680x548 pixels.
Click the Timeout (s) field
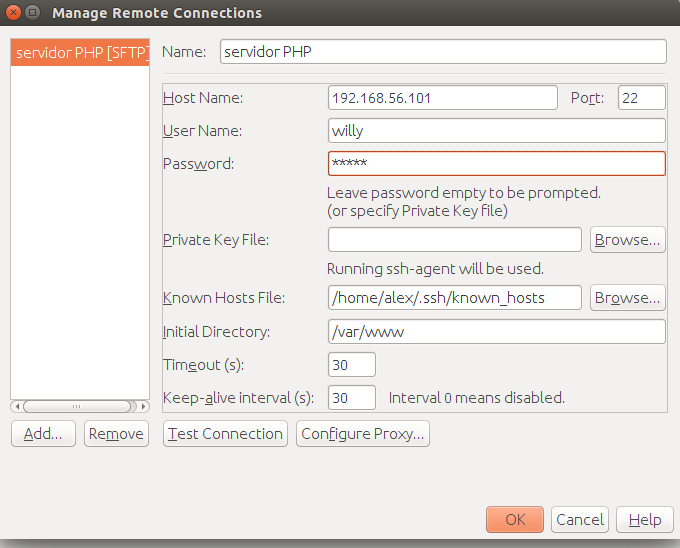coord(352,365)
